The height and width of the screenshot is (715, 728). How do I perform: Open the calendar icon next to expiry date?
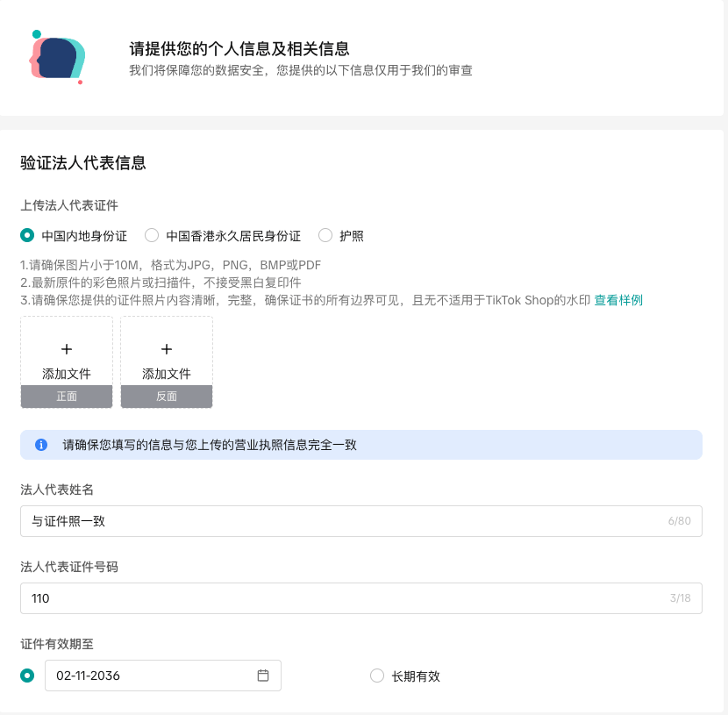click(x=263, y=675)
